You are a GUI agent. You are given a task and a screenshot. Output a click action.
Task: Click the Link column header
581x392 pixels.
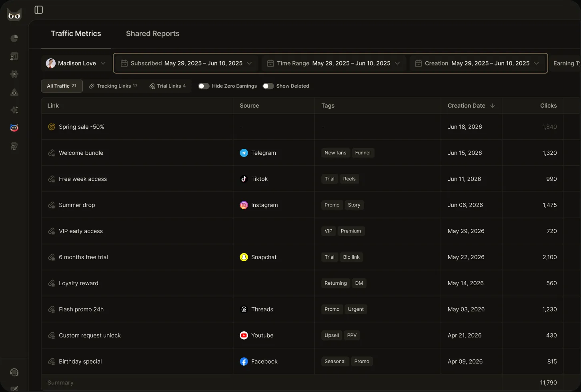pyautogui.click(x=53, y=106)
